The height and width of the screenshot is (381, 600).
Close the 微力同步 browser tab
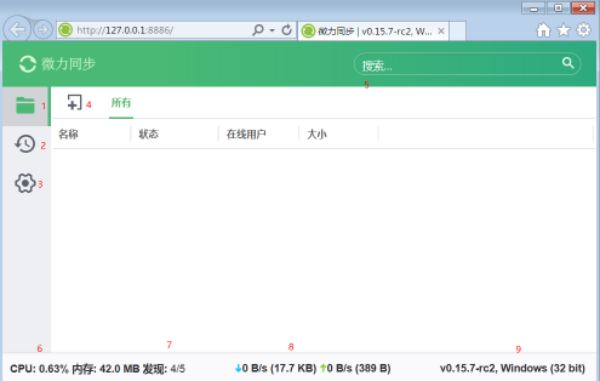coord(441,31)
